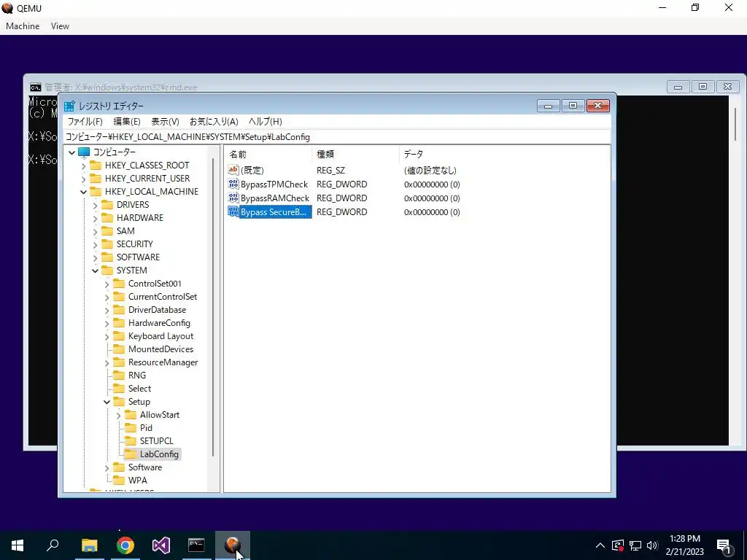Select the DRIVERS folder icon
Image resolution: width=747 pixels, height=560 pixels.
[108, 205]
